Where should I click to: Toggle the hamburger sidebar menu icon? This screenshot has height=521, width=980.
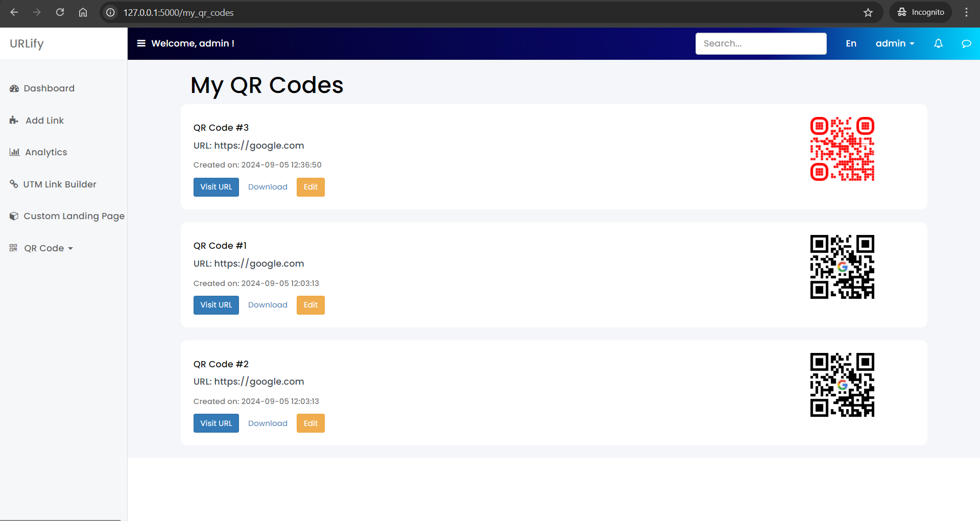pos(141,43)
